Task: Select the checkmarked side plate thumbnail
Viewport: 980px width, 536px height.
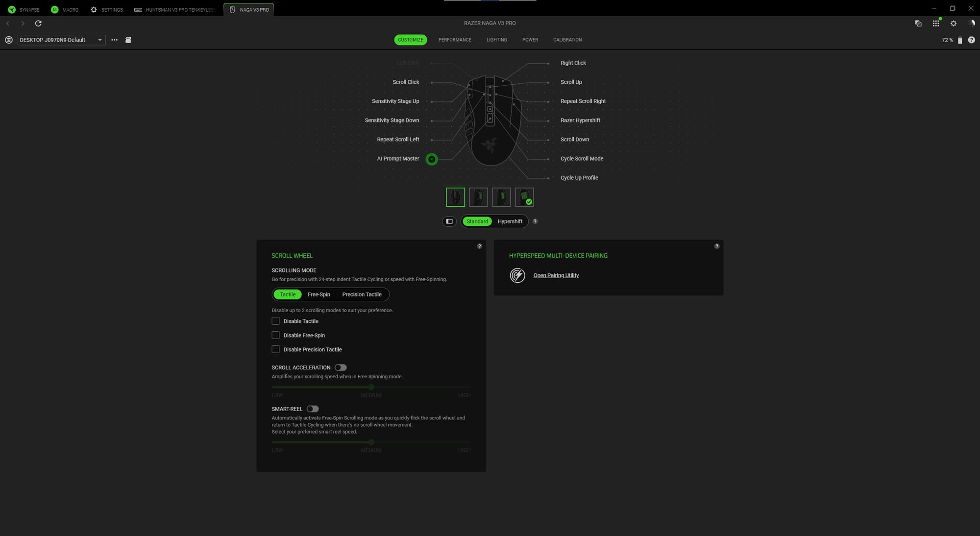Action: pos(524,197)
